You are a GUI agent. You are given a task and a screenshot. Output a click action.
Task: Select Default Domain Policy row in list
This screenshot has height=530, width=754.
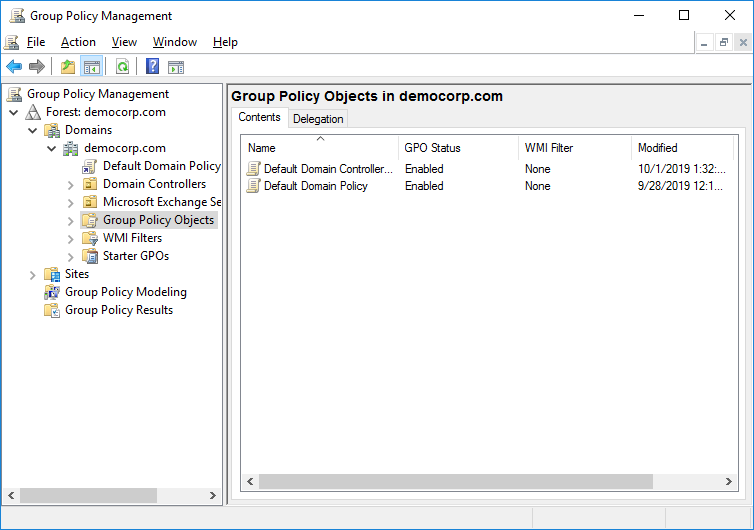[x=315, y=186]
